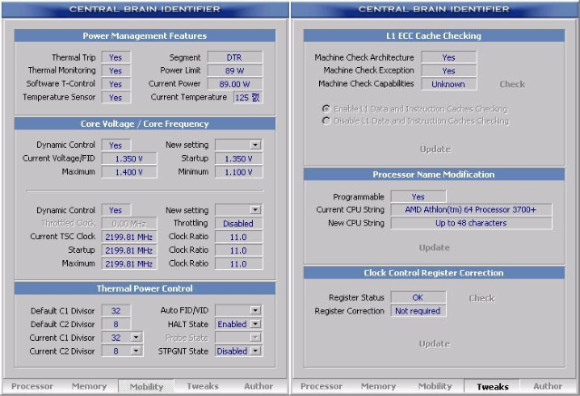Viewport: 580px width, 396px height.
Task: Click the New CPU String input field
Action: coord(471,223)
